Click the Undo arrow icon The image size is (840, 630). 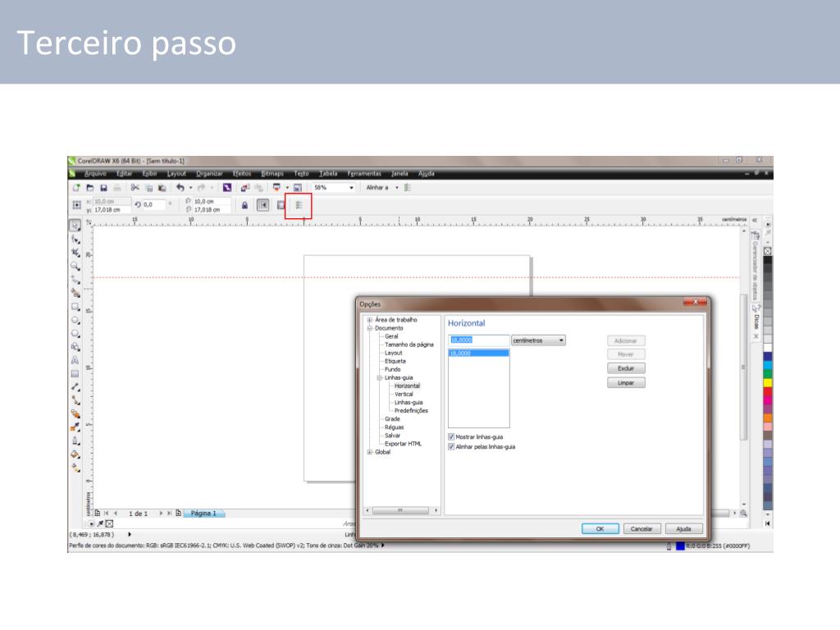[180, 188]
